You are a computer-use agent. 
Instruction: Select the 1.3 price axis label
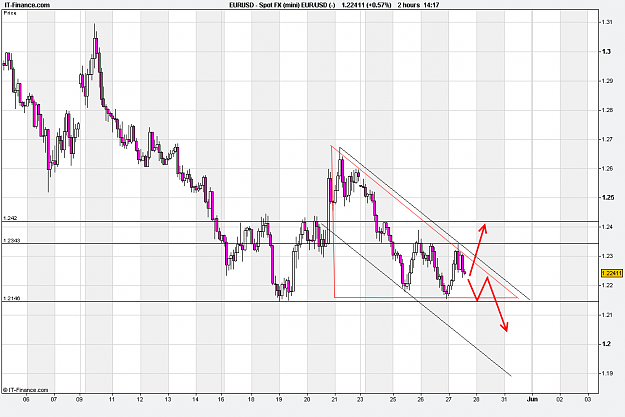point(606,51)
